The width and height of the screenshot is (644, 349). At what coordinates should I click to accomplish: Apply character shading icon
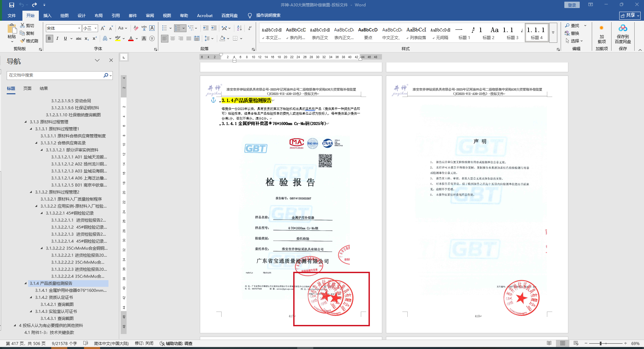144,38
